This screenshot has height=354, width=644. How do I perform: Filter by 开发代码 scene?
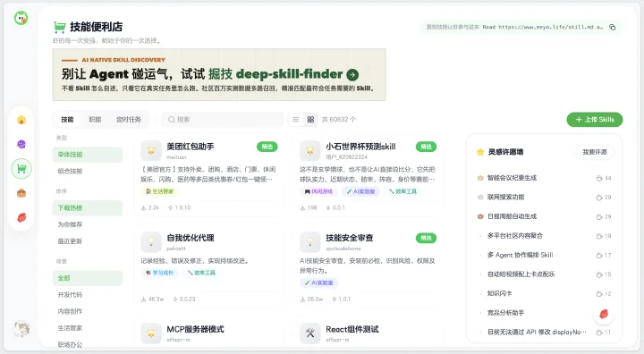(x=88, y=295)
